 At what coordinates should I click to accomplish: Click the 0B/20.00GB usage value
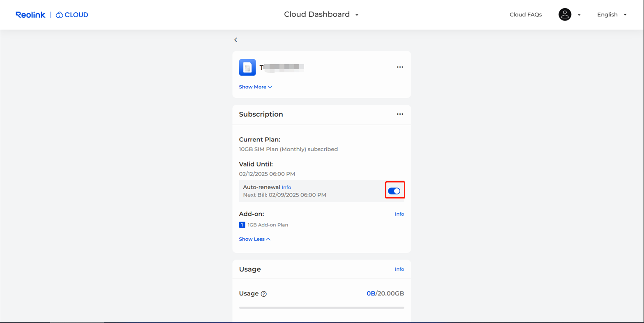[385, 293]
